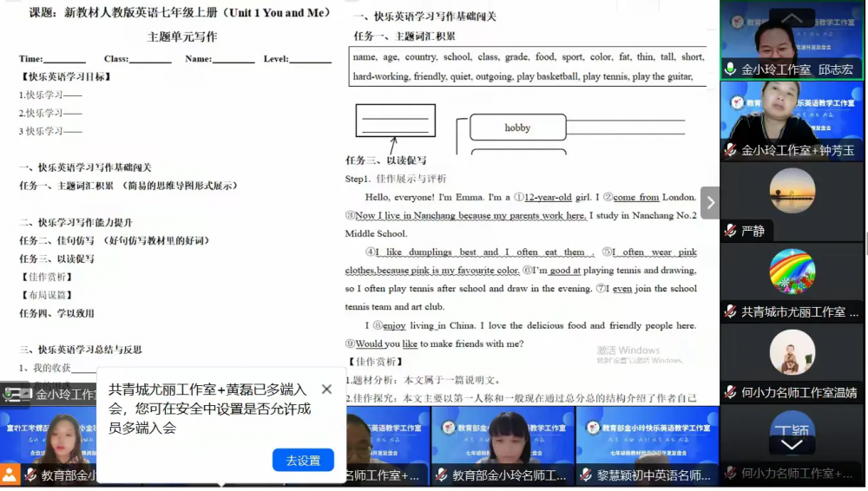This screenshot has width=868, height=491.
Task: Select 教育部金小玲名师工 video tile at bottom
Action: (x=503, y=446)
